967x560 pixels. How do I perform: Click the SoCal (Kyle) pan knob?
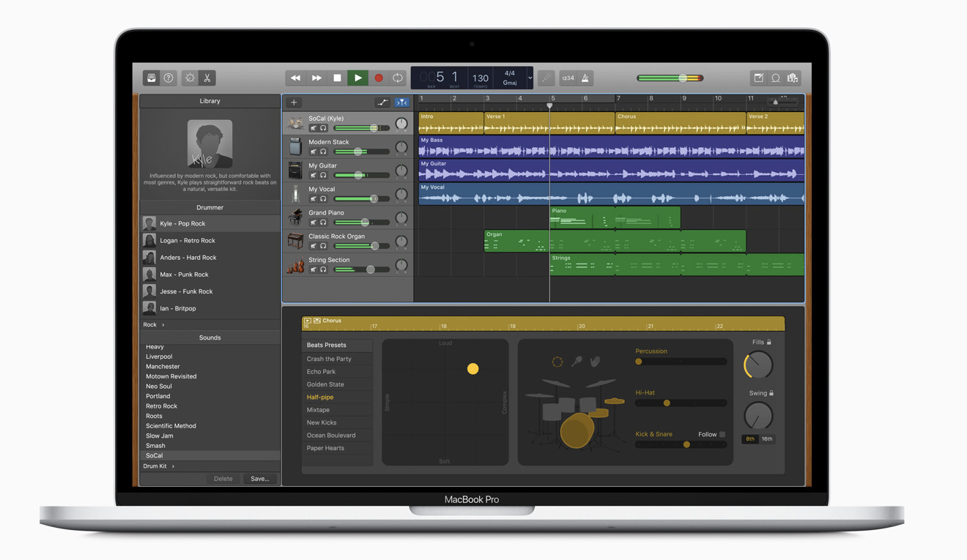point(401,124)
